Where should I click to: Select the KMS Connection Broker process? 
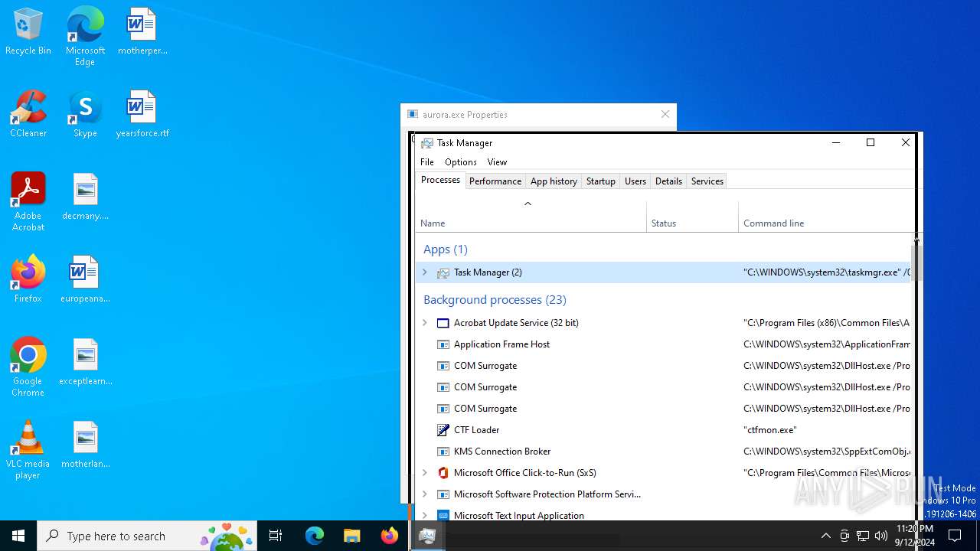click(x=664, y=452)
